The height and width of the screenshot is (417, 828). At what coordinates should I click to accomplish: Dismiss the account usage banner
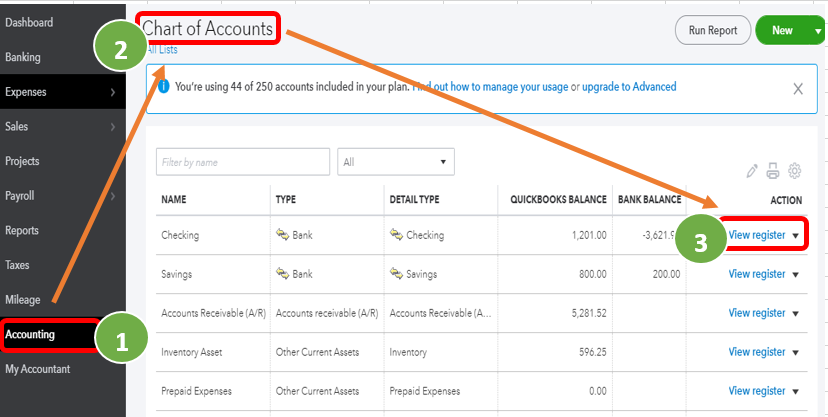point(798,89)
